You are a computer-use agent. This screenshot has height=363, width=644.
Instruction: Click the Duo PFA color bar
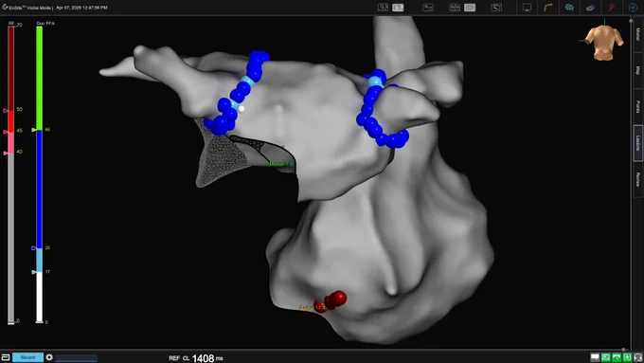tap(40, 174)
